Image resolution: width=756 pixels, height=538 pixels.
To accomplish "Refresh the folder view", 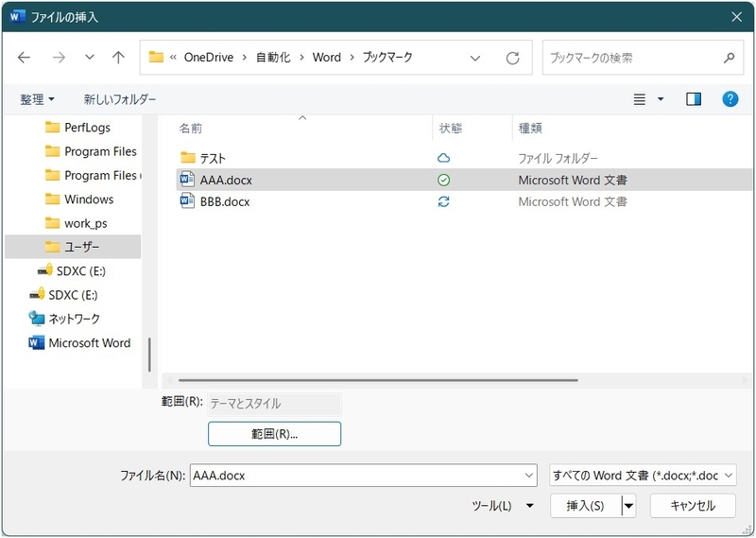I will click(x=512, y=59).
